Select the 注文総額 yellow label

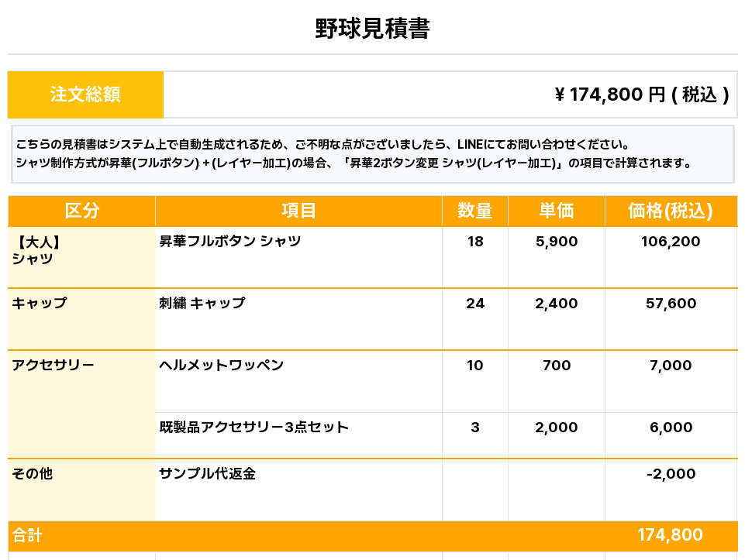pos(85,94)
